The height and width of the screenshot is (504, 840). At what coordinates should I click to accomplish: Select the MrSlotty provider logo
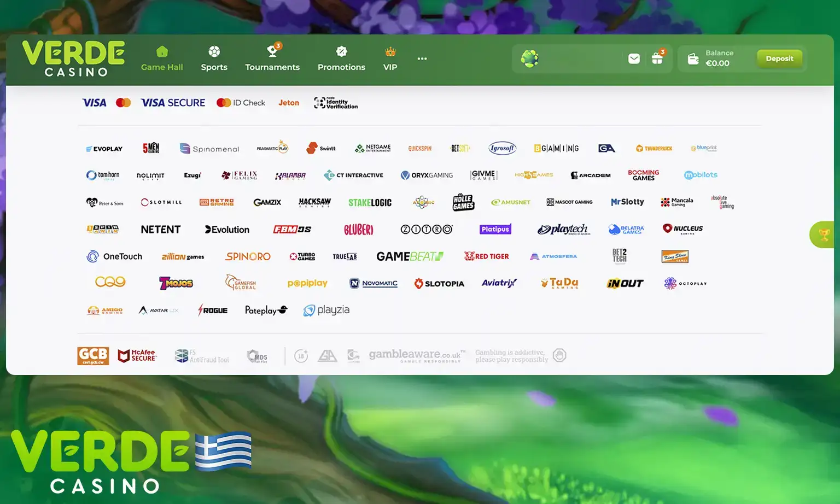(x=627, y=202)
